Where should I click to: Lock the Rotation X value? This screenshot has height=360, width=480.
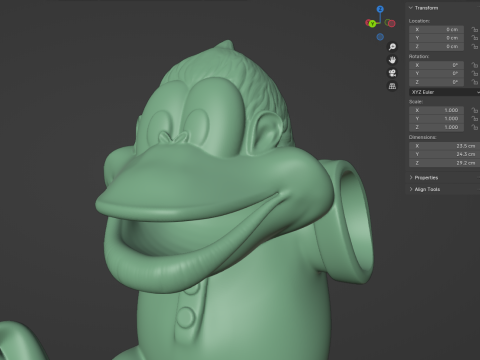pos(475,65)
